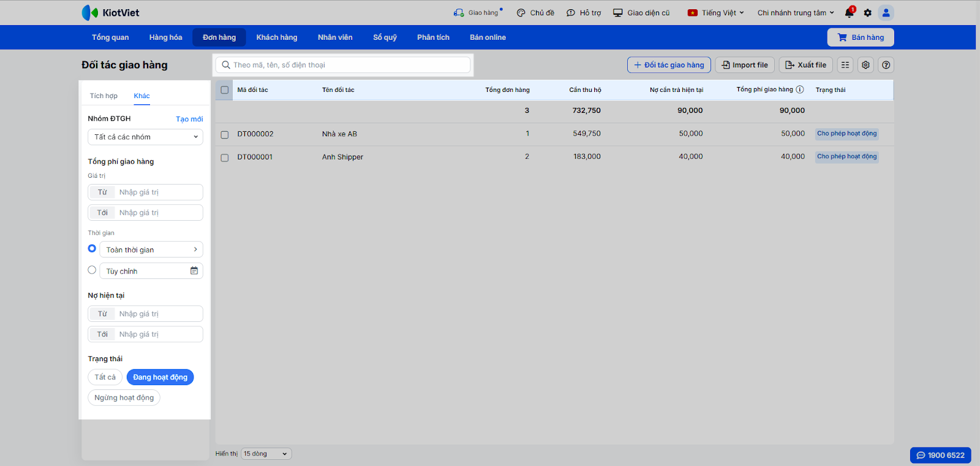The image size is (980, 466).
Task: Expand the Toàn thời gian time selector
Action: pos(151,250)
